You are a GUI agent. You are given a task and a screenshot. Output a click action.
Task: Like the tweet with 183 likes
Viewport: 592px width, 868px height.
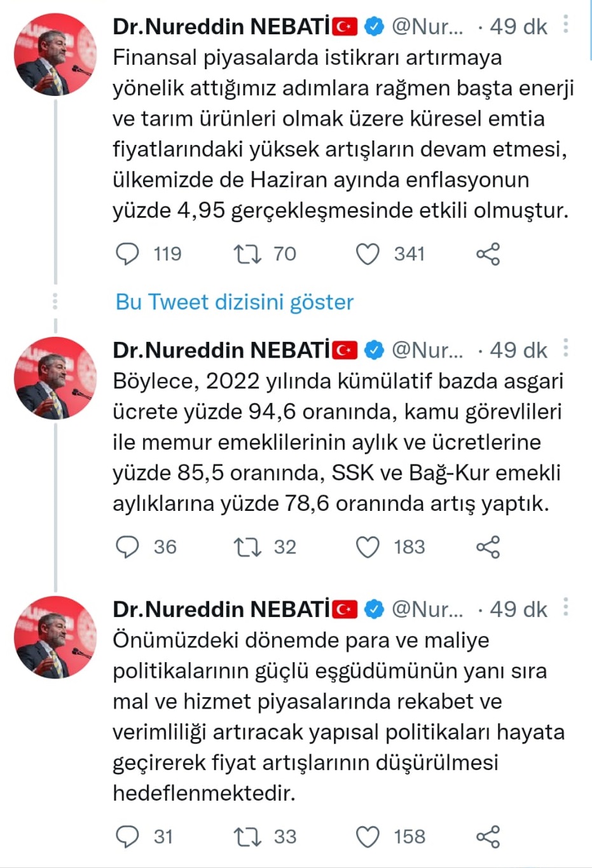coord(368,547)
